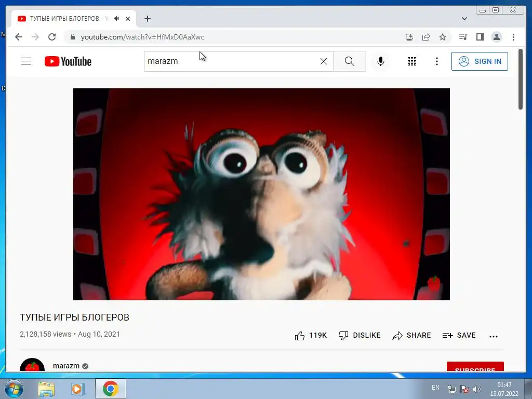This screenshot has height=399, width=532.
Task: Share this page from the address bar
Action: tap(426, 37)
